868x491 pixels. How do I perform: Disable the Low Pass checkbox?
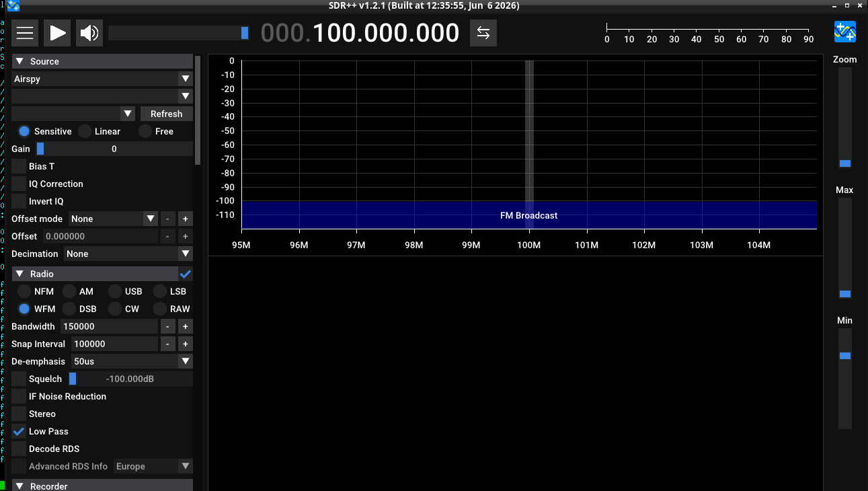[x=19, y=431]
